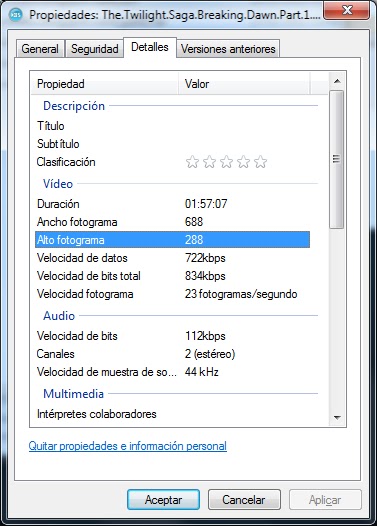Select the Intérpretes colaboradores row
This screenshot has width=377, height=527.
pos(172,414)
